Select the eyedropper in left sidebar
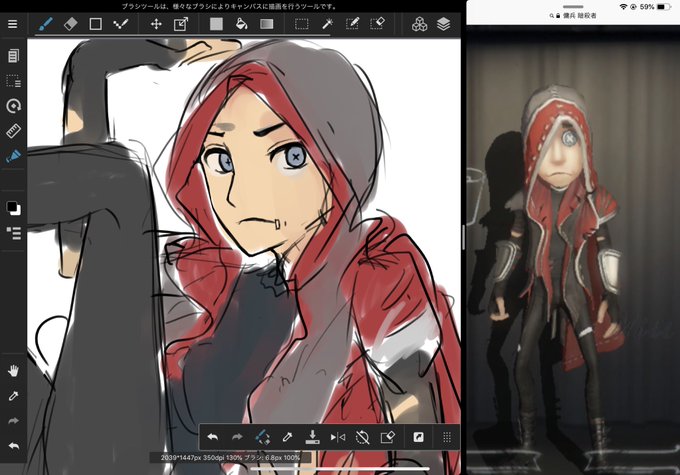Viewport: 680px width, 475px height. (x=13, y=396)
